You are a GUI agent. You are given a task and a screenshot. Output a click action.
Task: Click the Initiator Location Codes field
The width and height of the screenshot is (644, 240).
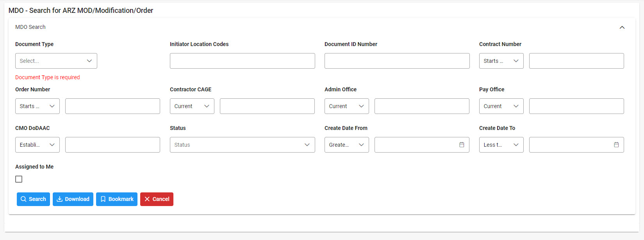pyautogui.click(x=242, y=61)
